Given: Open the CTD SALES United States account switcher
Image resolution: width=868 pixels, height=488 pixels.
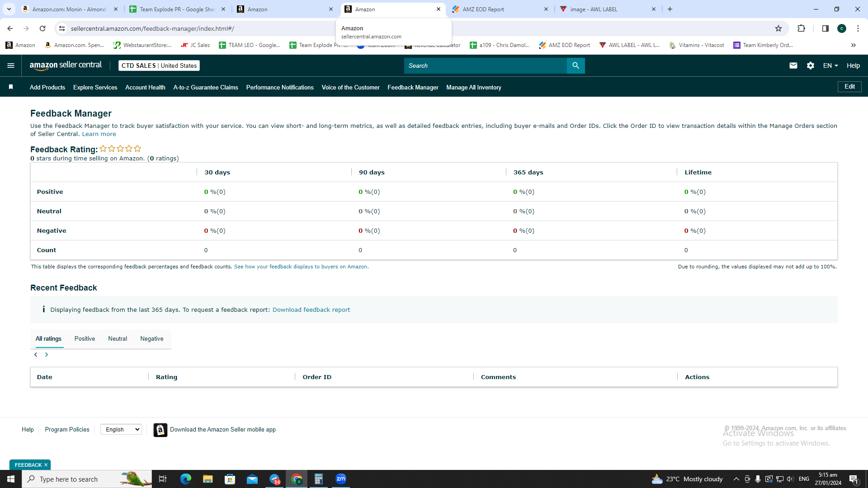Looking at the screenshot, I should coord(159,66).
